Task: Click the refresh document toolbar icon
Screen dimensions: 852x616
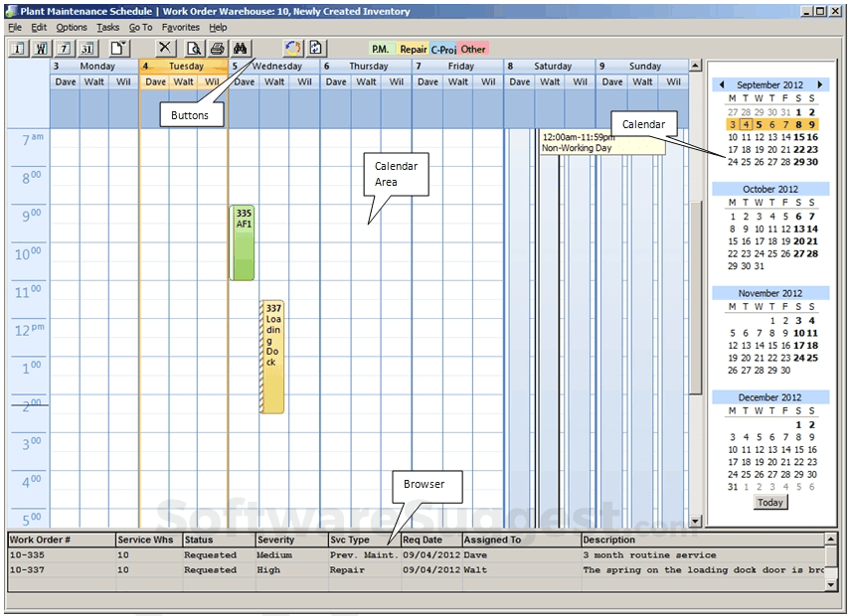Action: coord(316,48)
